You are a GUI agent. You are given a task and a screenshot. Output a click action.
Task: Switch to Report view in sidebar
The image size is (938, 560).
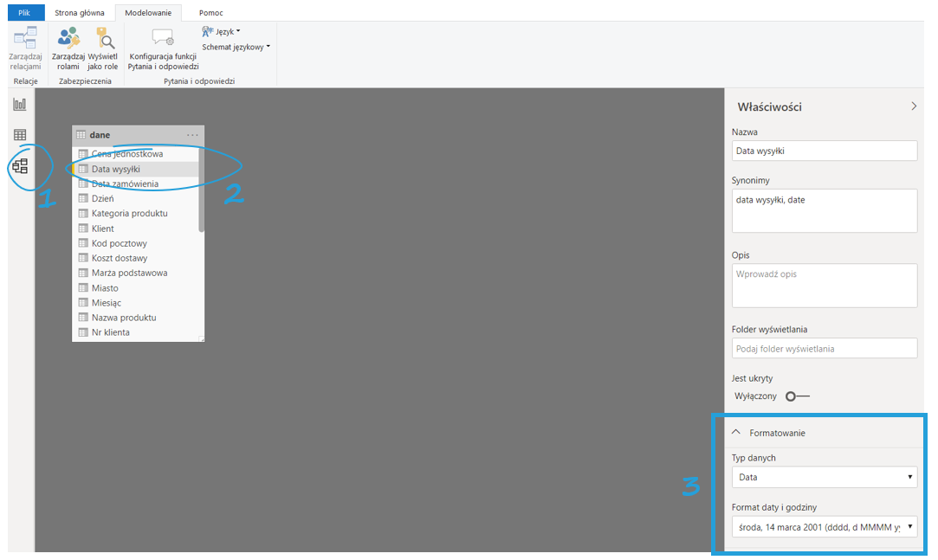point(20,105)
